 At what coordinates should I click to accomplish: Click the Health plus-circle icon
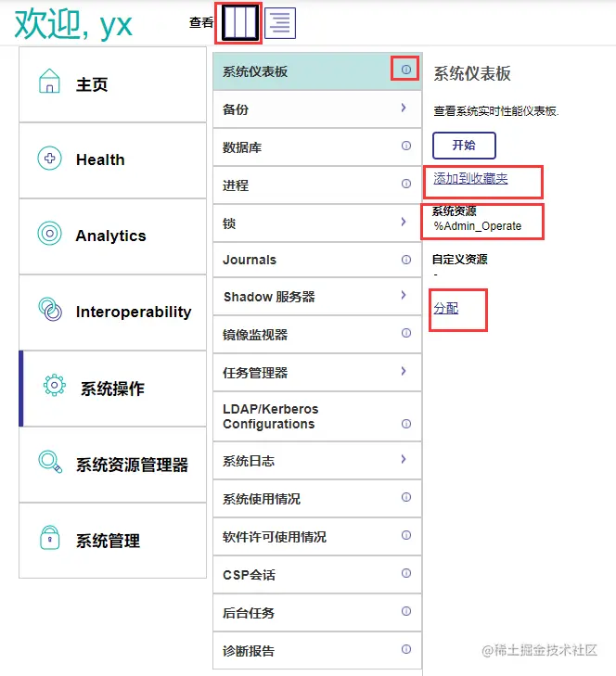(49, 159)
